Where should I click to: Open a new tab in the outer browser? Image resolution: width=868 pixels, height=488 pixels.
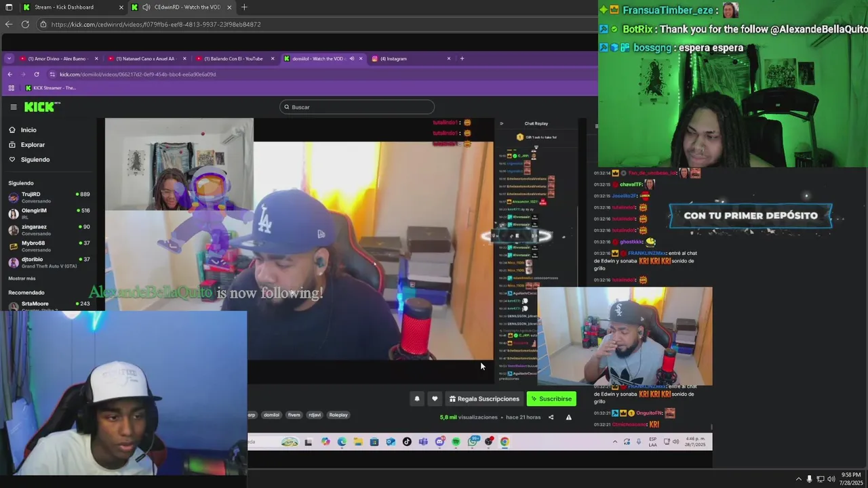click(x=244, y=7)
